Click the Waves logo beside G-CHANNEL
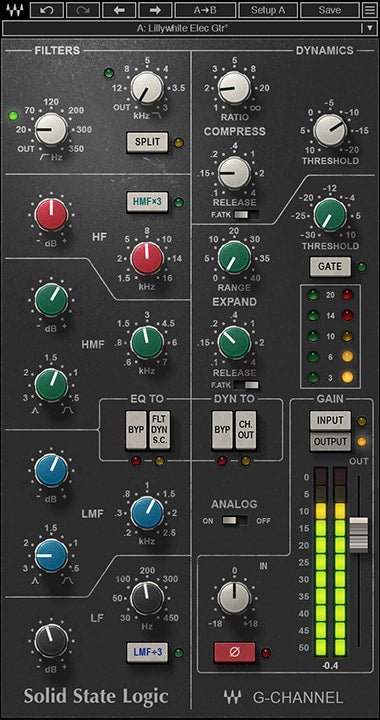The width and height of the screenshot is (380, 720). tap(232, 698)
